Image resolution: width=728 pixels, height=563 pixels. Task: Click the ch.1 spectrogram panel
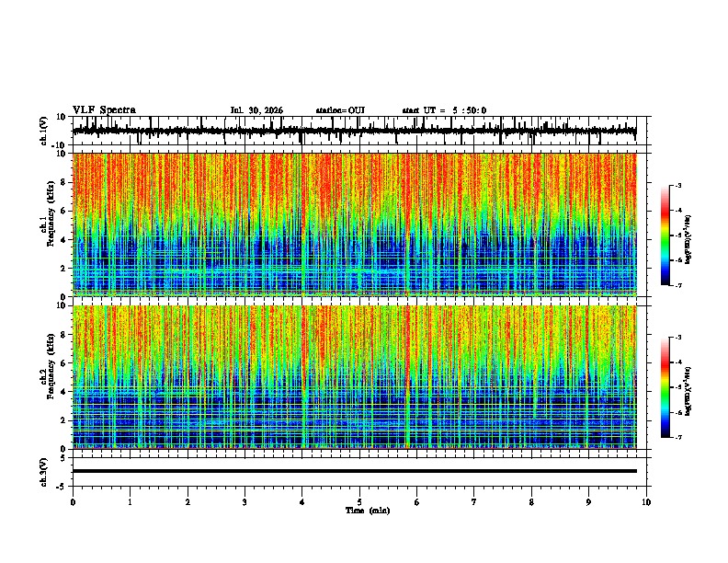click(355, 224)
